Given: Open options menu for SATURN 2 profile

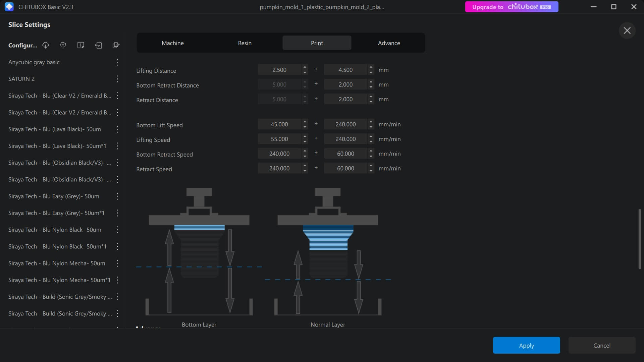Looking at the screenshot, I should coord(117,79).
